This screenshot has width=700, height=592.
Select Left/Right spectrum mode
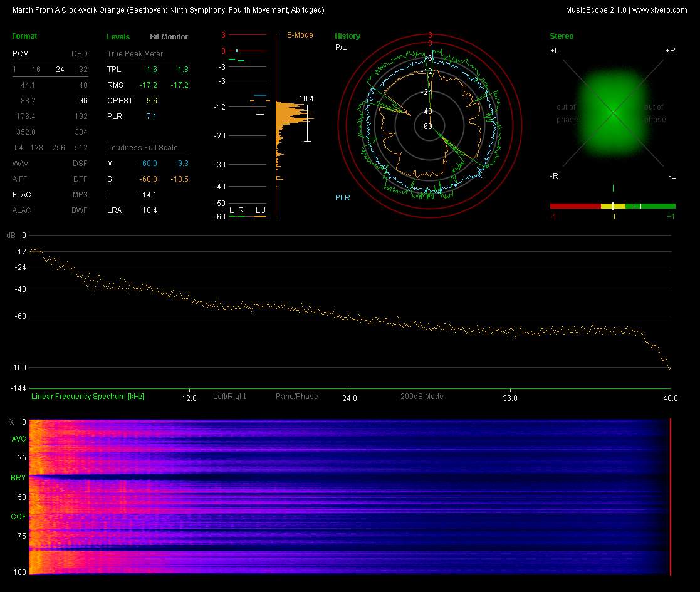point(229,397)
